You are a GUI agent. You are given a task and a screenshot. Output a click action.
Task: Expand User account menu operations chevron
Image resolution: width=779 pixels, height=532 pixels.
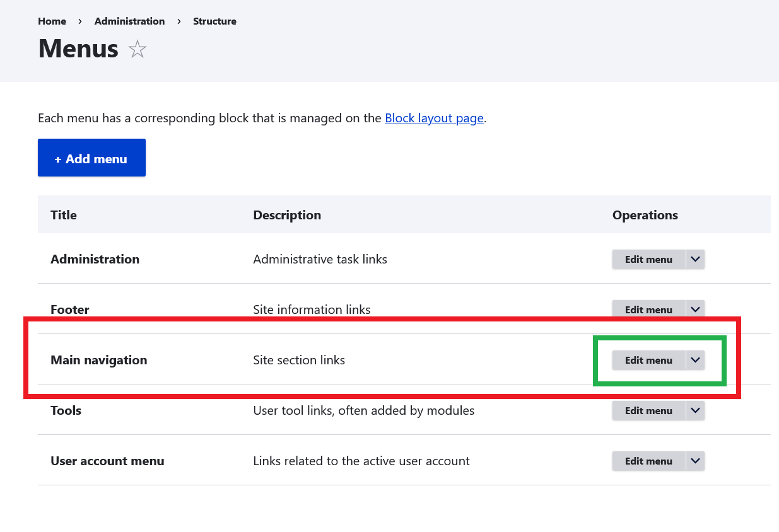point(695,461)
